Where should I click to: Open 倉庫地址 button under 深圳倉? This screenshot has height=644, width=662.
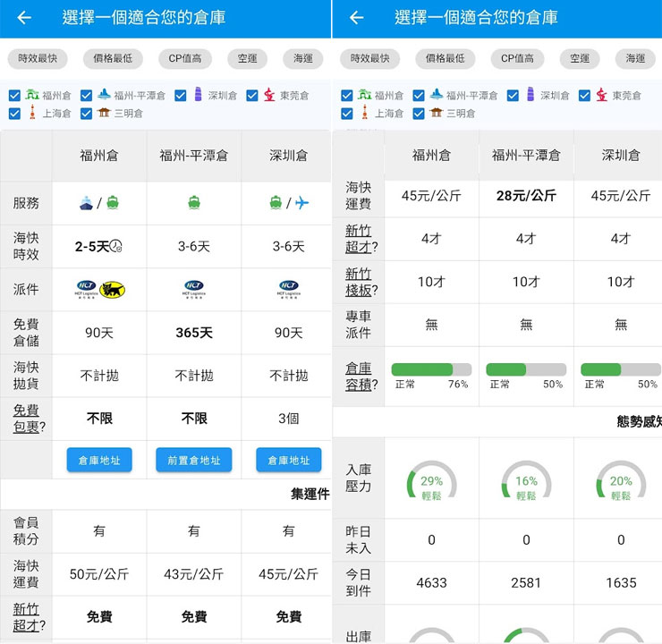coord(289,460)
